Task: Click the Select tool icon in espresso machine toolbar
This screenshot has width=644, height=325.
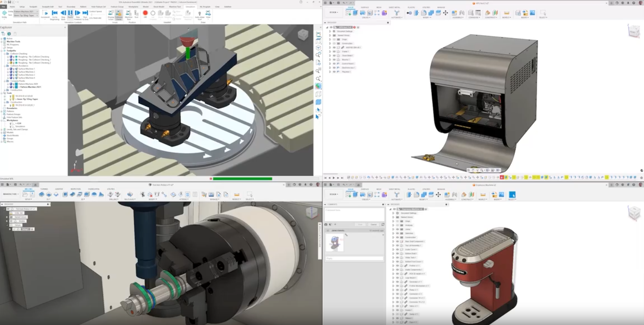Action: (x=512, y=194)
